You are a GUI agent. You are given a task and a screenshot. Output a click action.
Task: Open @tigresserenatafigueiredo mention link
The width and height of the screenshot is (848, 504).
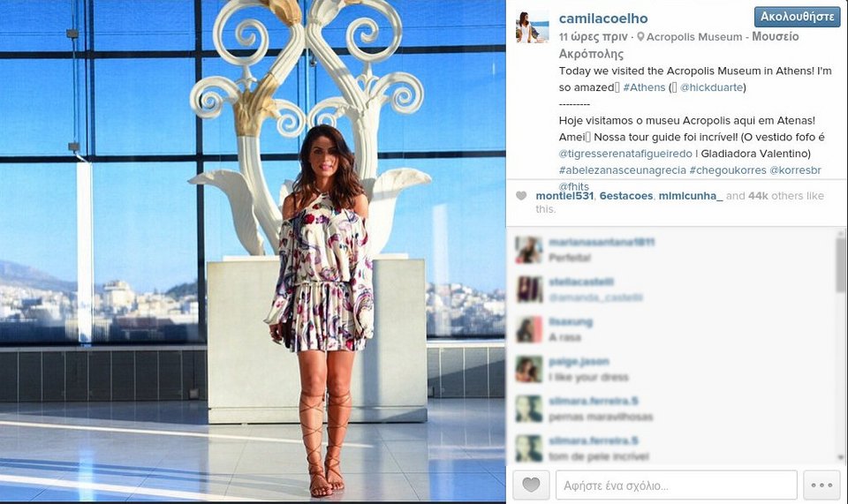click(x=625, y=154)
